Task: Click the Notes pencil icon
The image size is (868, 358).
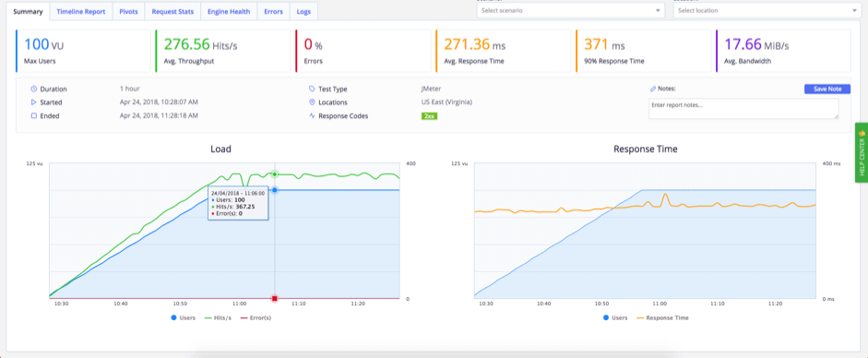Action: 653,89
